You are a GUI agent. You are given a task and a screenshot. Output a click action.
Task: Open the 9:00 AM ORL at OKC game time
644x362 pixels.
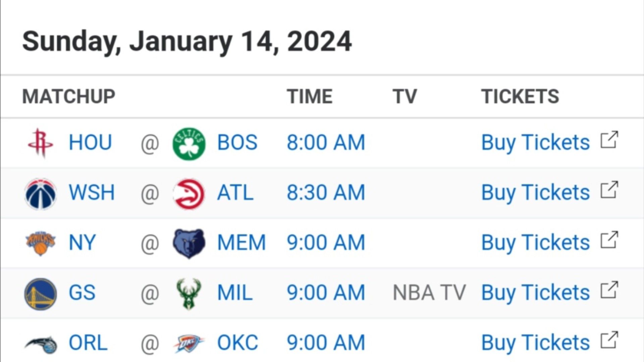pyautogui.click(x=326, y=343)
